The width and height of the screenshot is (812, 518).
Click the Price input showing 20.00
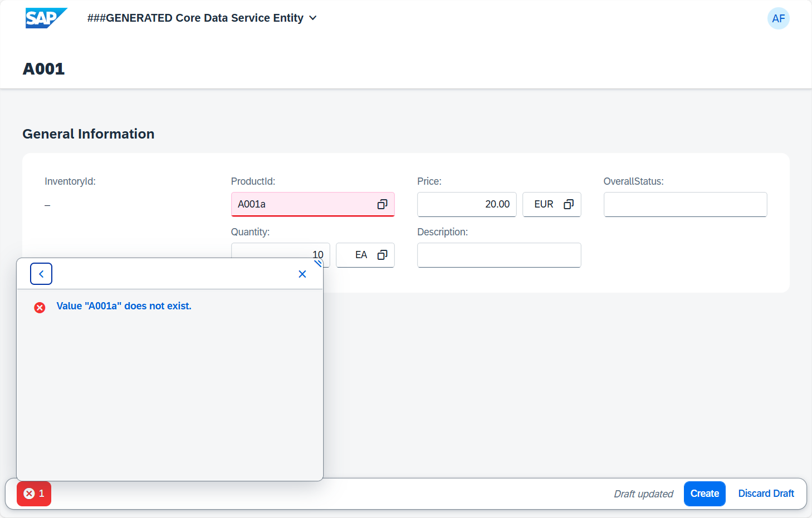467,204
